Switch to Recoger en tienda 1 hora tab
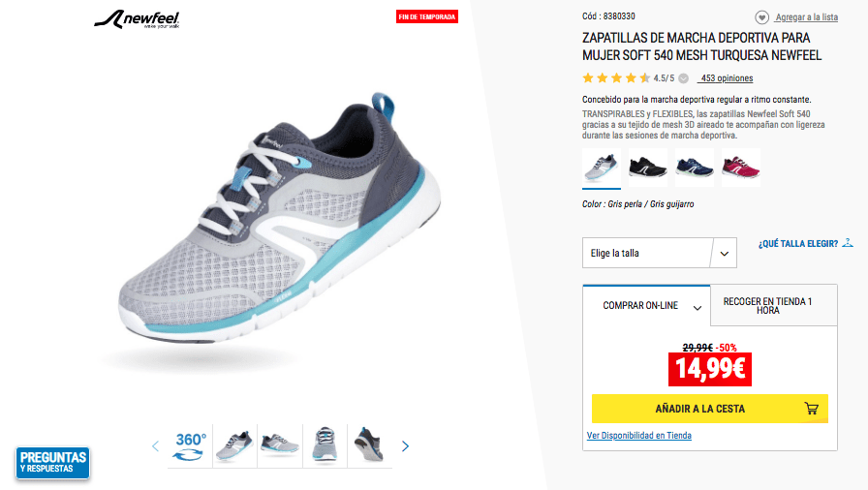The height and width of the screenshot is (490, 868). [773, 305]
